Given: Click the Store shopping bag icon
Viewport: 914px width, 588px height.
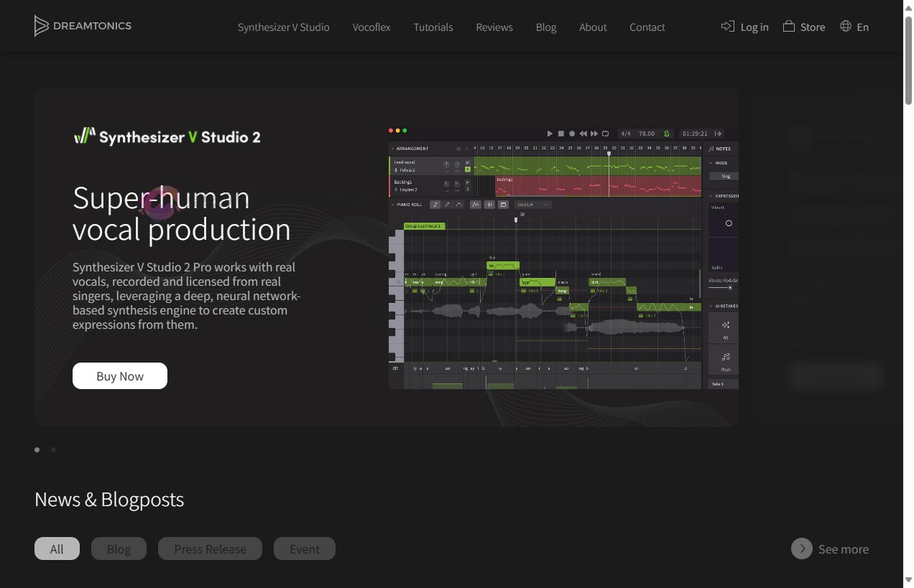Looking at the screenshot, I should pyautogui.click(x=788, y=27).
